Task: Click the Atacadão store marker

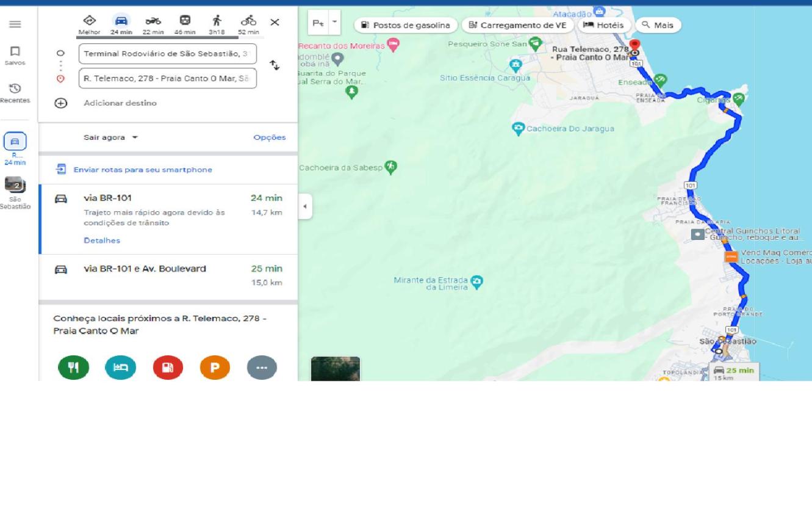Action: 600,11
